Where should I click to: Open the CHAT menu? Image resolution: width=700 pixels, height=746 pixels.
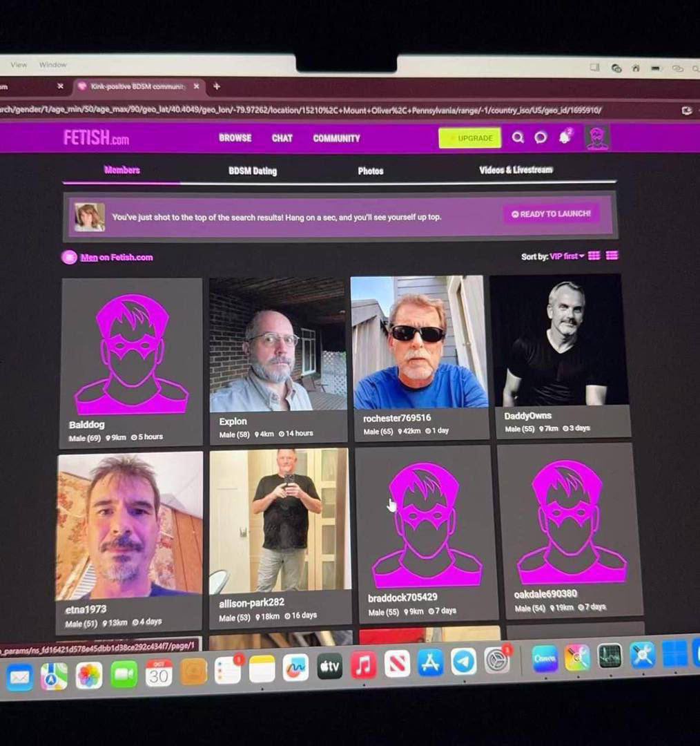tap(282, 138)
